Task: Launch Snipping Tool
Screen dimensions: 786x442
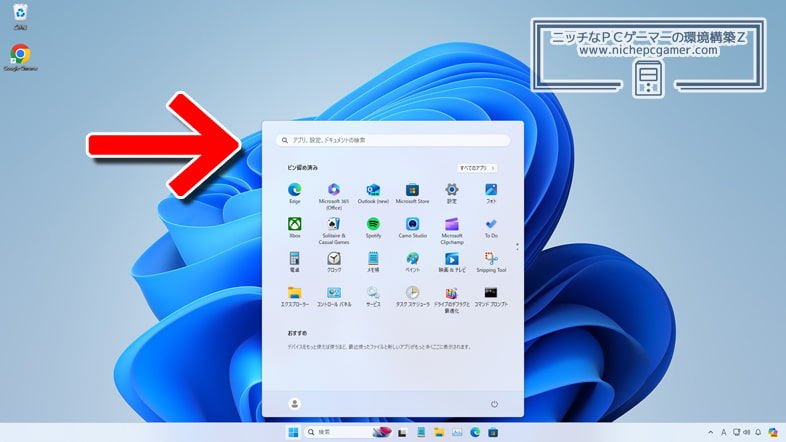Action: [491, 262]
